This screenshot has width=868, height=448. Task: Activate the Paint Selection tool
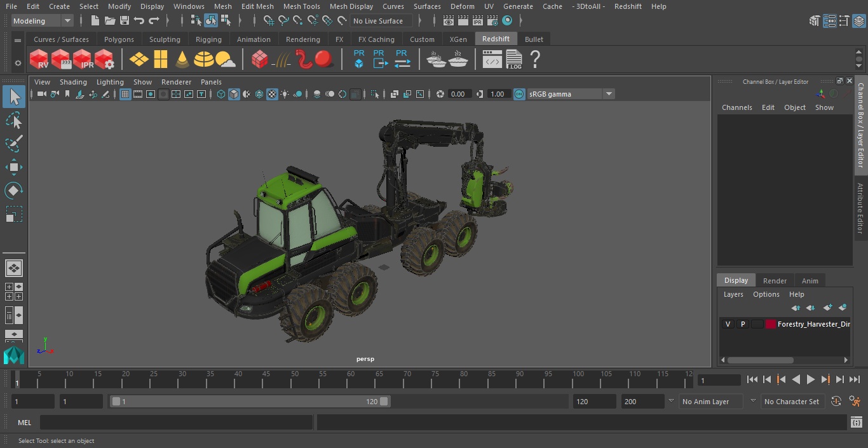coord(14,144)
